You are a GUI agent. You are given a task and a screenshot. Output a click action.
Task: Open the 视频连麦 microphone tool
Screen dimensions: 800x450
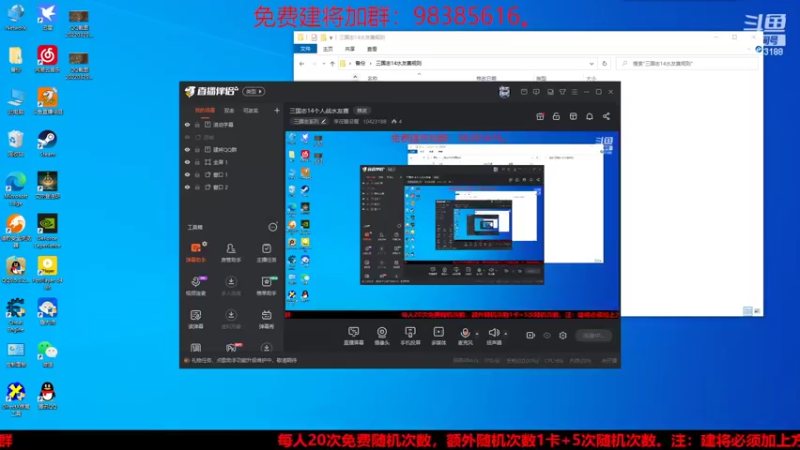[196, 286]
